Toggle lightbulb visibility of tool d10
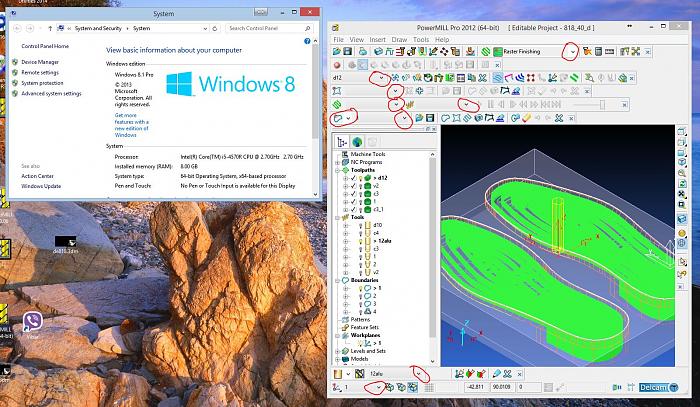The width and height of the screenshot is (700, 407). pos(360,225)
